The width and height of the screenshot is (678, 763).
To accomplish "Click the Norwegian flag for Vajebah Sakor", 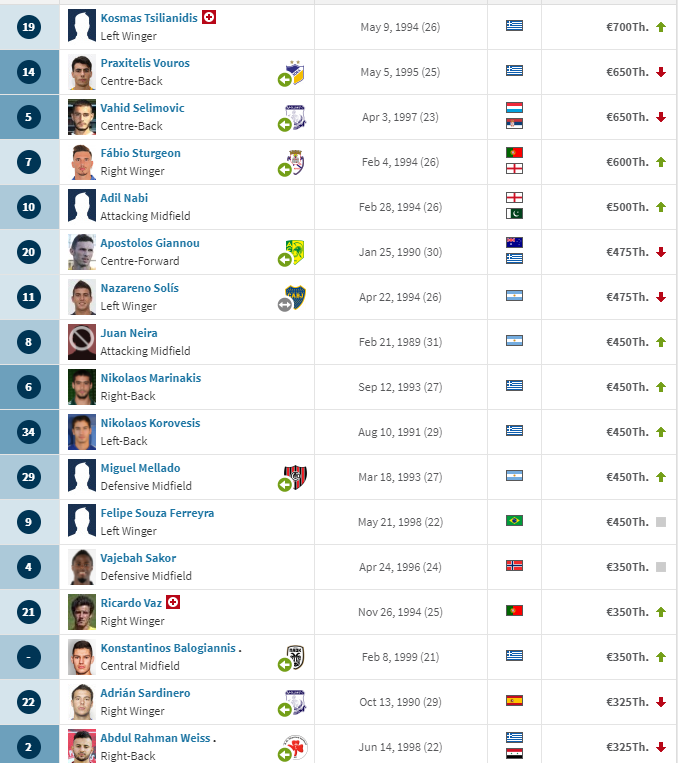I will point(514,566).
